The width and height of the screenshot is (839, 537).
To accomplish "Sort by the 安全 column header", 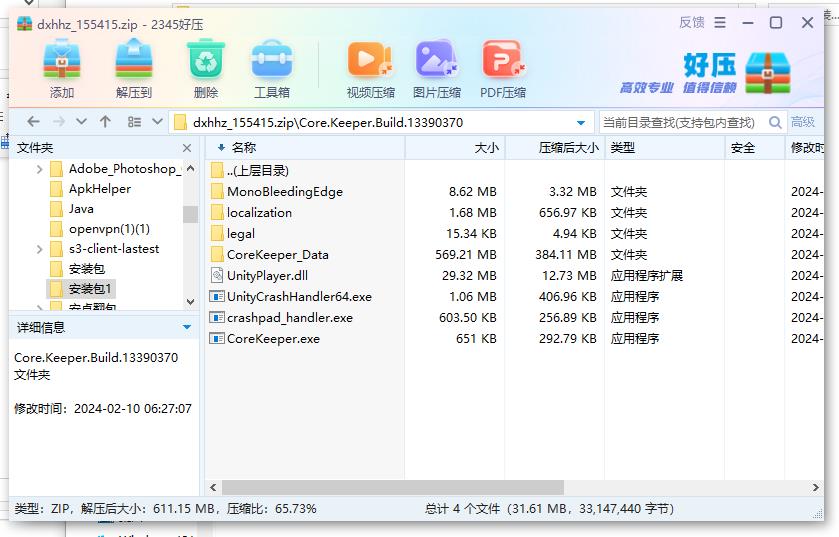I will click(754, 148).
